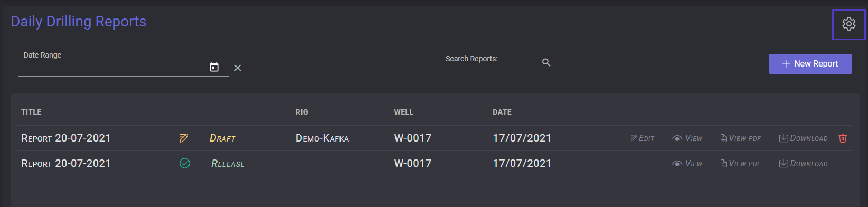Click the Release checkmark status icon

tap(185, 163)
